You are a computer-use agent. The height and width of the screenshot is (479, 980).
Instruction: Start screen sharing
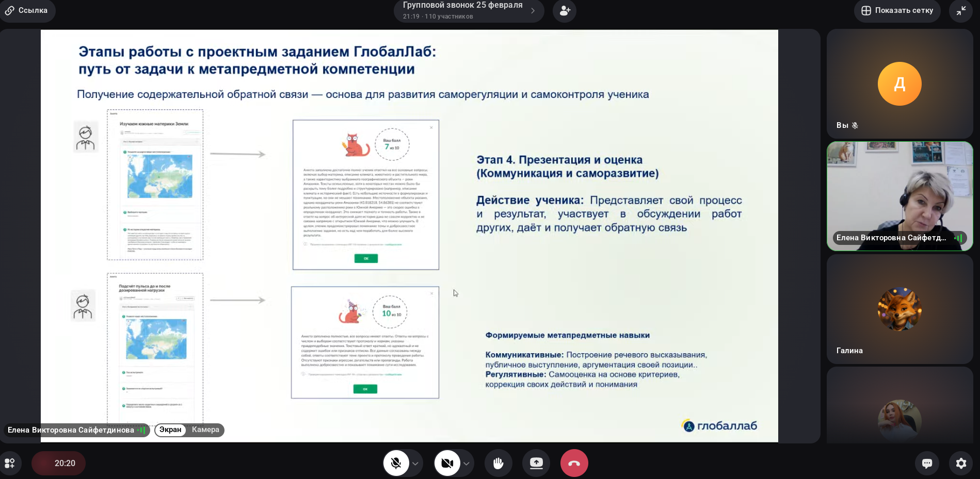pos(536,463)
